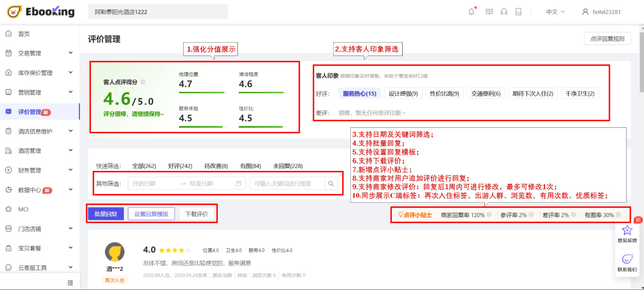Click the mobile device icon in header
The image size is (644, 290).
518,12
